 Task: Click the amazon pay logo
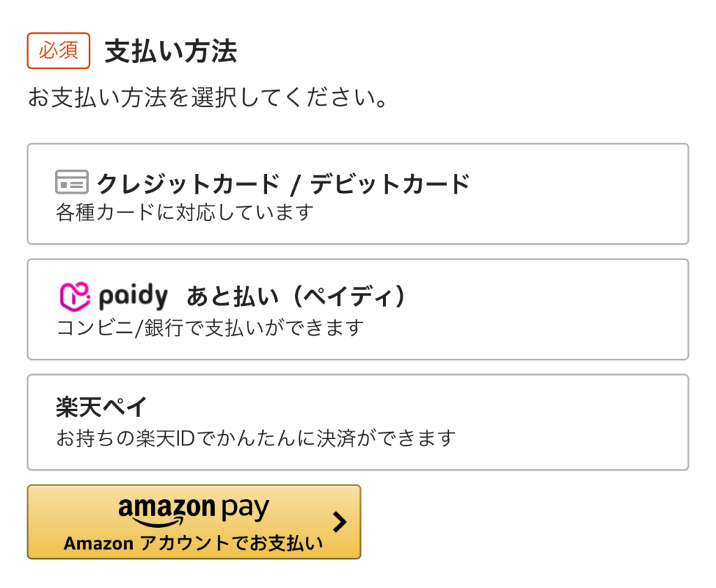pos(194,511)
